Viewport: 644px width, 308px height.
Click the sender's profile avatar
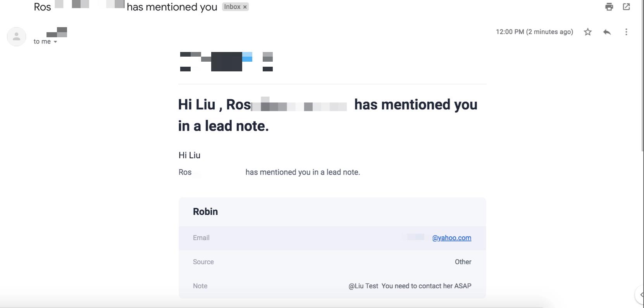[16, 36]
